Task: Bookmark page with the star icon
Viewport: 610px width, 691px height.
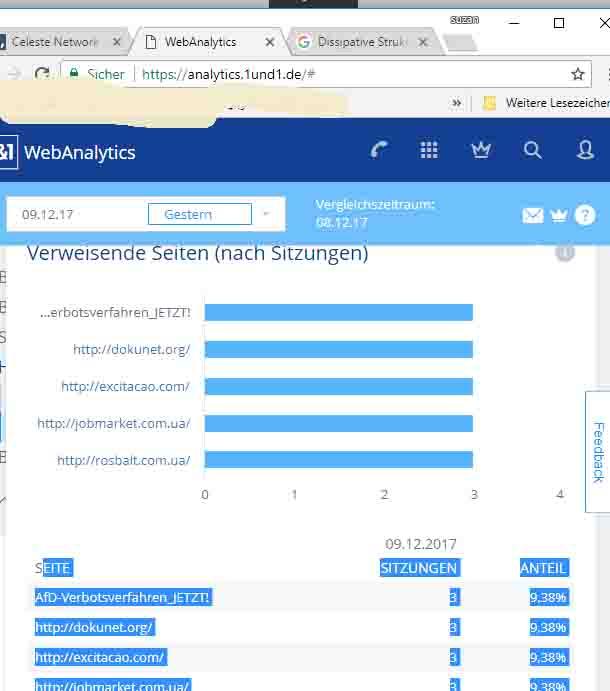Action: tap(577, 74)
